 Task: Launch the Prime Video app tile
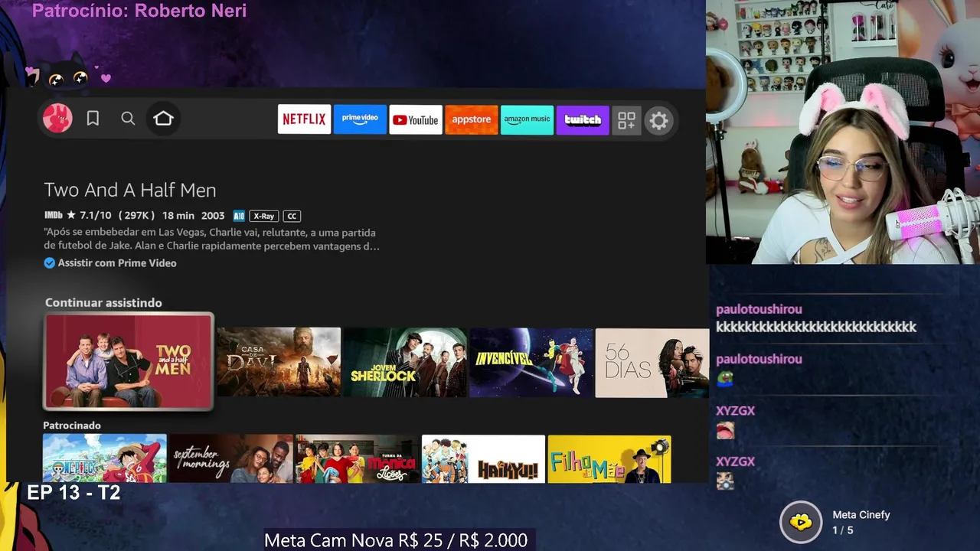point(360,119)
